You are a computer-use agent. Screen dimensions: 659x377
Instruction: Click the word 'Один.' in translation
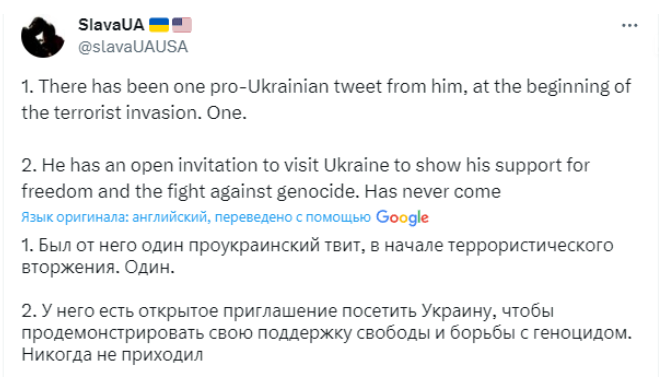pos(149,267)
